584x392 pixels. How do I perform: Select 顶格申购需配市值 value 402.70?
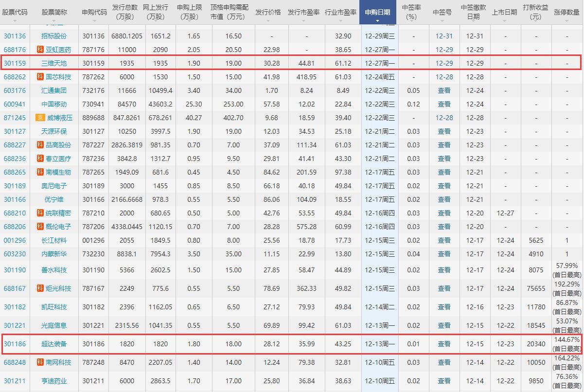tap(233, 118)
